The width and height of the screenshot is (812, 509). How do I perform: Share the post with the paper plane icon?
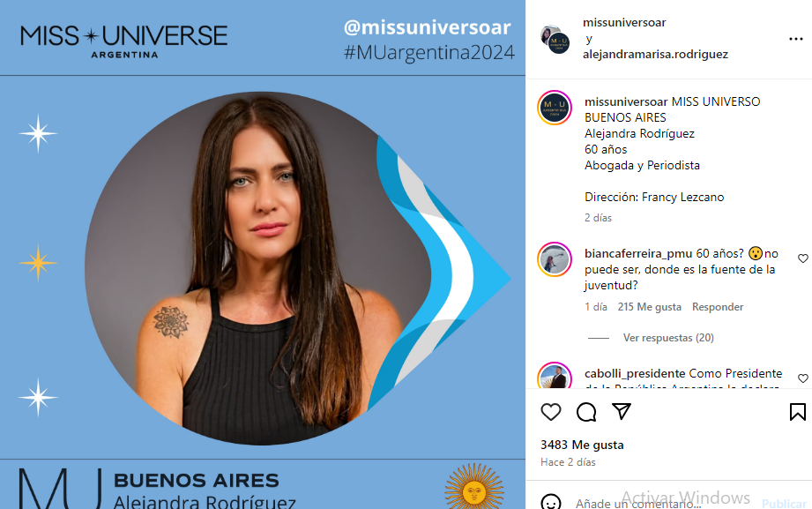622,412
